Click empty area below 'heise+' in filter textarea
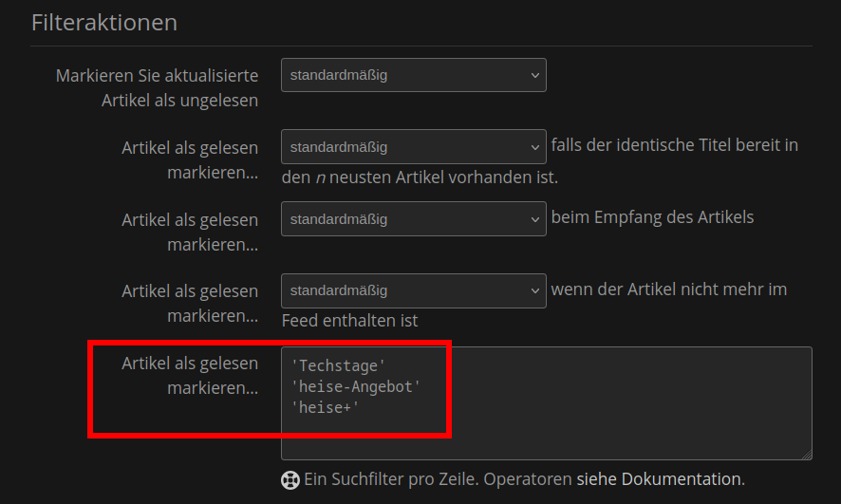Screen dimensions: 841x504 (546, 439)
